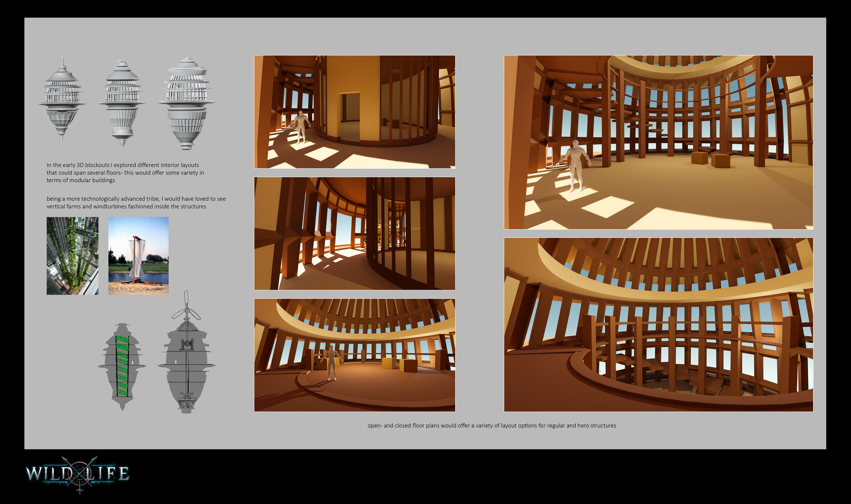This screenshot has height=504, width=851.
Task: Click the technologically advanced tribe paragraph
Action: 136,202
